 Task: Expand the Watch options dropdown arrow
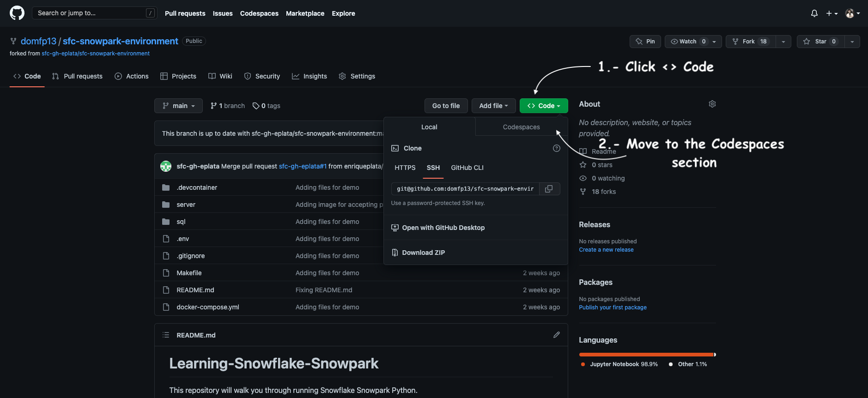click(715, 42)
